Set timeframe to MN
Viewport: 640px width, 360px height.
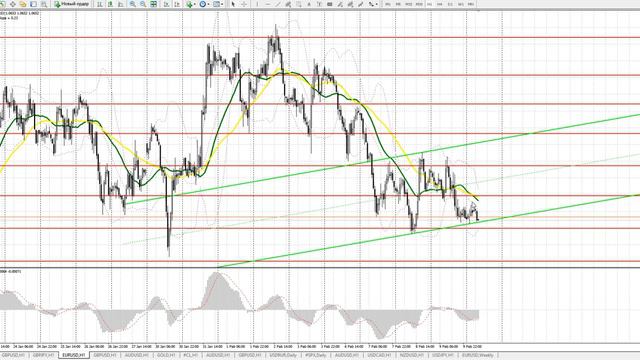pos(471,4)
